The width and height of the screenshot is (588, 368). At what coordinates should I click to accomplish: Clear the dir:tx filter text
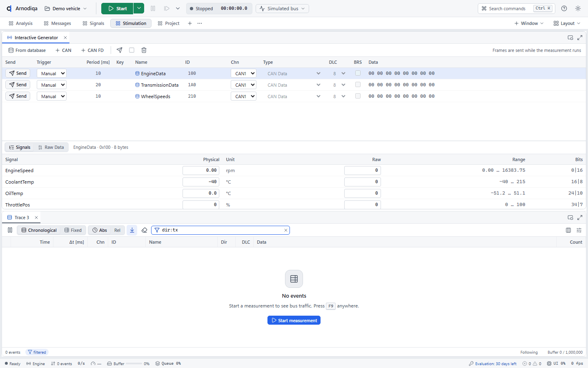click(x=286, y=230)
